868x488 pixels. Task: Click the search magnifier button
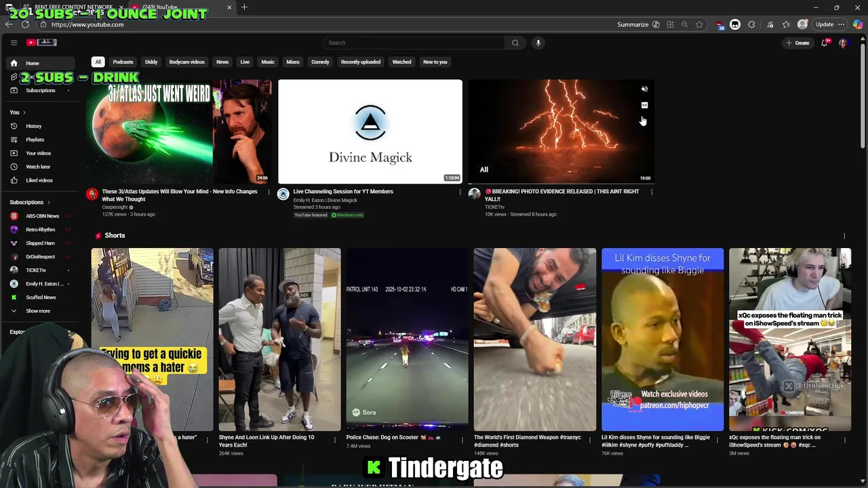pyautogui.click(x=515, y=43)
